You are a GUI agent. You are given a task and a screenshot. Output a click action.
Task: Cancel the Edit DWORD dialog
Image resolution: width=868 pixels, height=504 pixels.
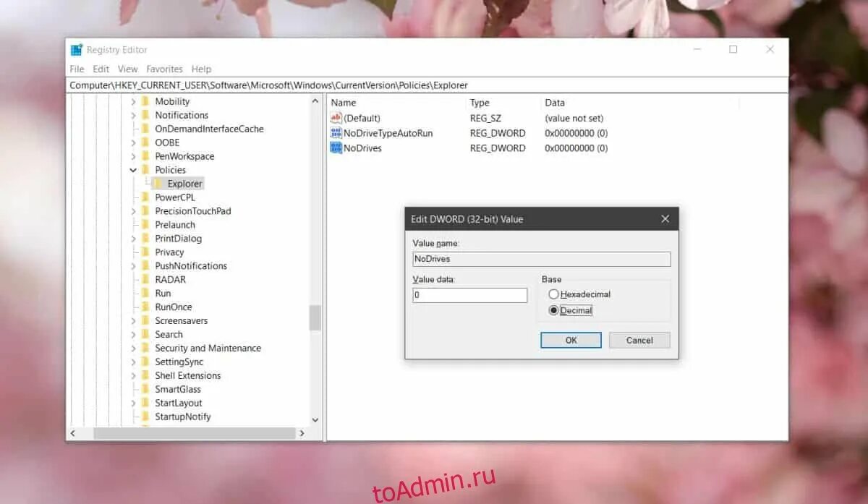coord(639,340)
